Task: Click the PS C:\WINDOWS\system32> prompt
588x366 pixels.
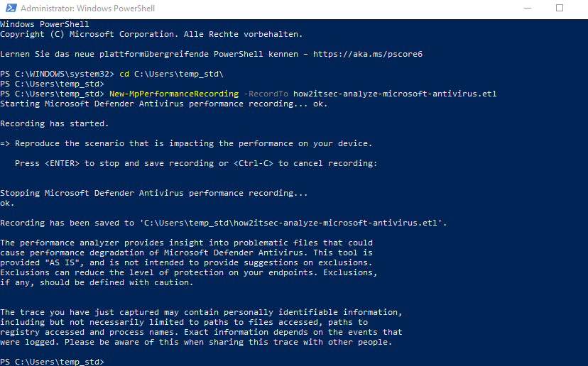Action: [x=57, y=74]
